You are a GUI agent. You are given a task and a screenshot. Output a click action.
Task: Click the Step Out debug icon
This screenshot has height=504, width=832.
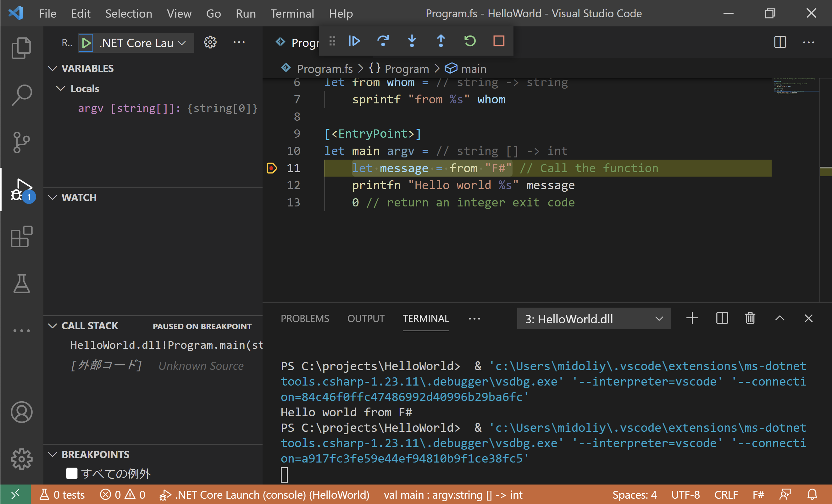(x=441, y=41)
